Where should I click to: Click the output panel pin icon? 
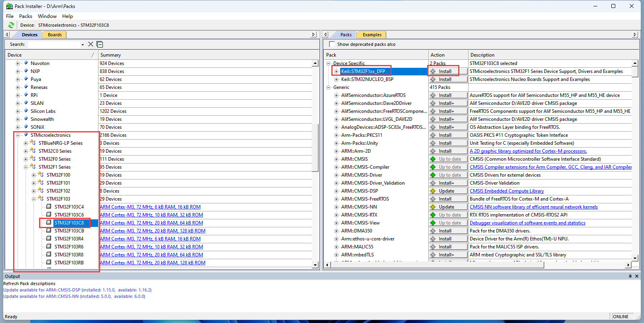click(x=630, y=276)
